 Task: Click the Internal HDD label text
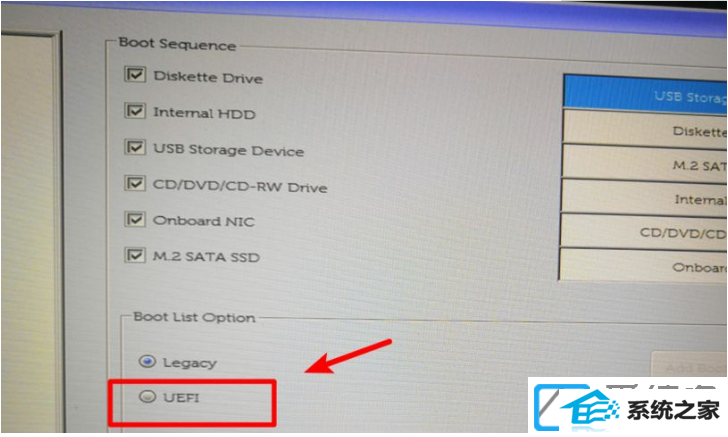[x=204, y=113]
